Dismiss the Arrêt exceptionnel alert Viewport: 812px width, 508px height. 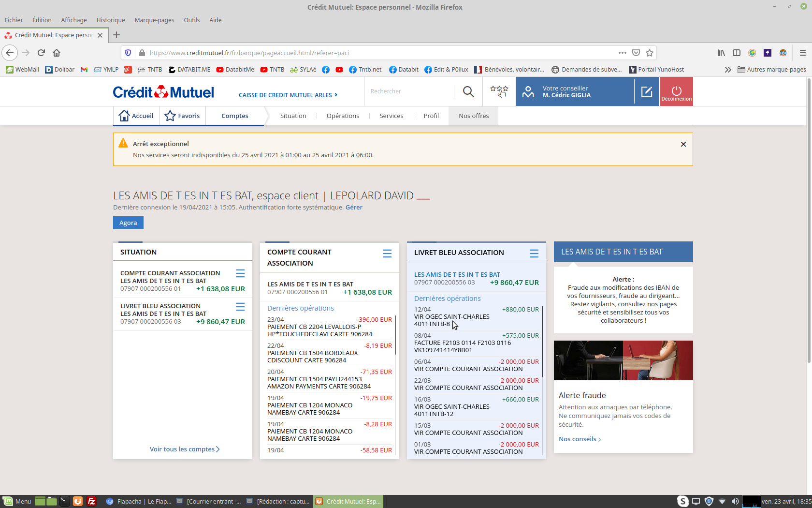pos(683,144)
